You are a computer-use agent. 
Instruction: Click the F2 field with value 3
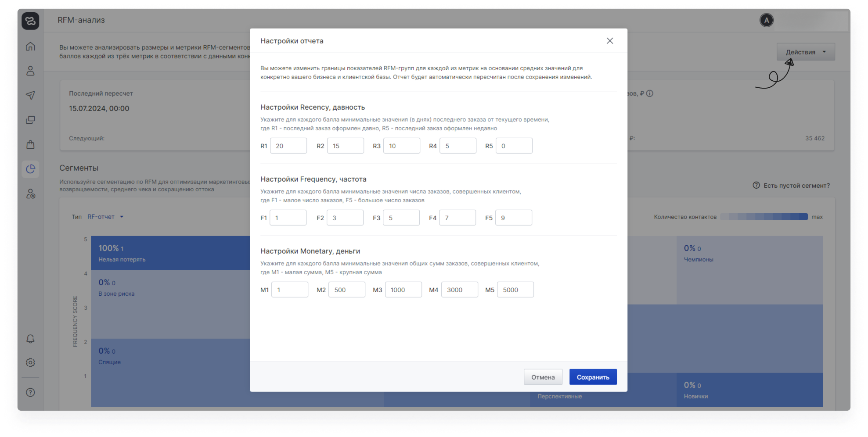[345, 218]
